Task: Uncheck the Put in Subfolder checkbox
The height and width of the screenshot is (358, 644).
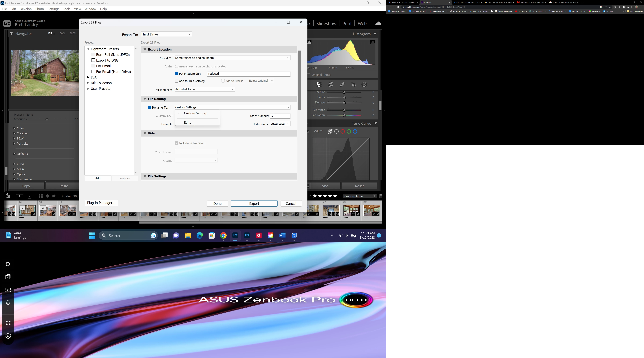Action: [x=177, y=74]
